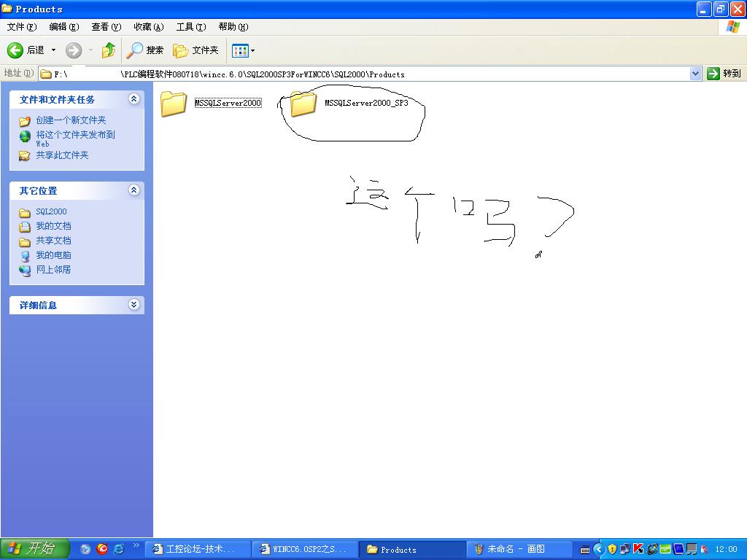The image size is (747, 560).
Task: Click the Kaspersky red K tray icon
Action: (638, 549)
